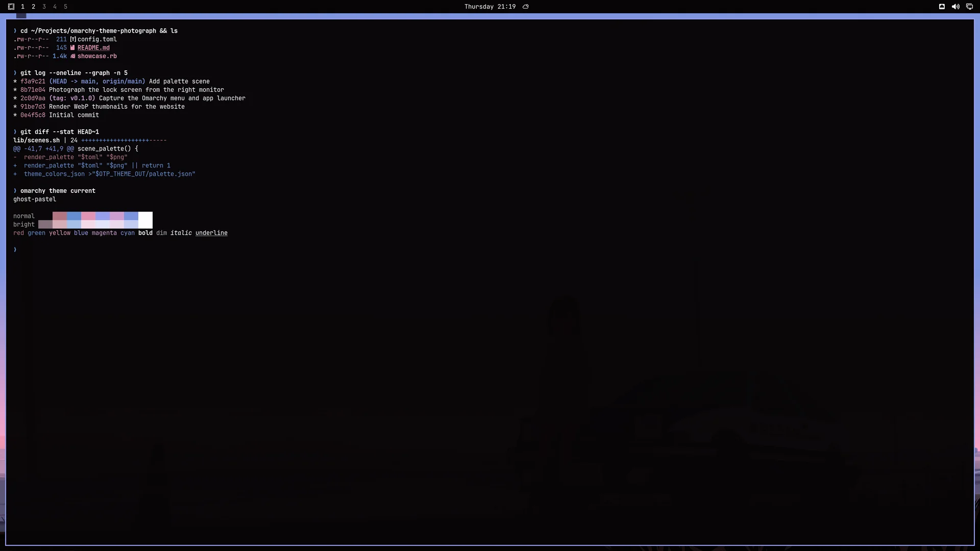The width and height of the screenshot is (980, 551).
Task: Click the underlined word underline
Action: (211, 233)
